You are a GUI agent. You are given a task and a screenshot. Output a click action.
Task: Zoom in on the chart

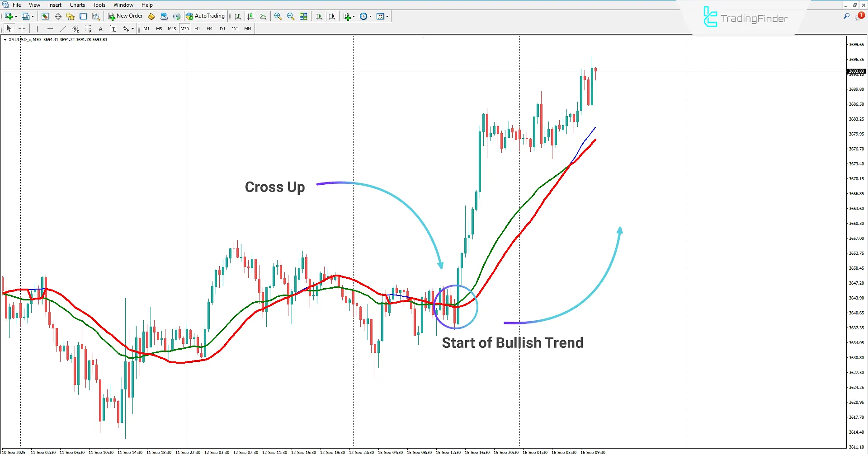[x=278, y=16]
